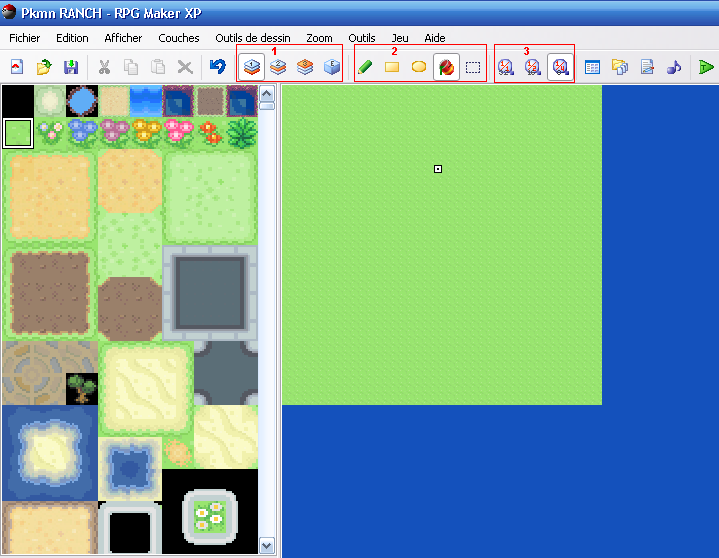Click the New Project icon
719x558 pixels.
pos(17,67)
